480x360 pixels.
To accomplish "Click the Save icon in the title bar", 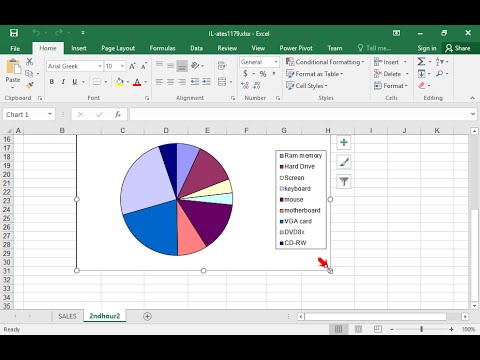I will (14, 33).
